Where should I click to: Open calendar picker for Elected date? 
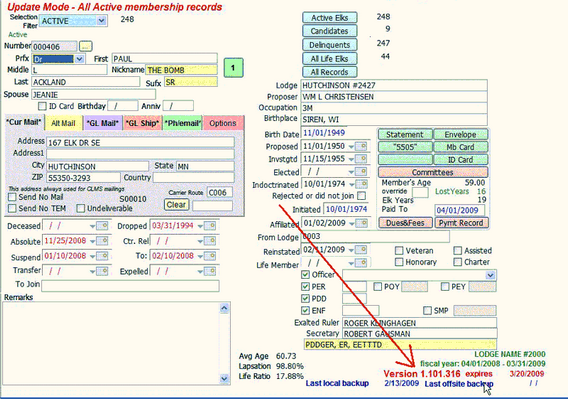361,171
